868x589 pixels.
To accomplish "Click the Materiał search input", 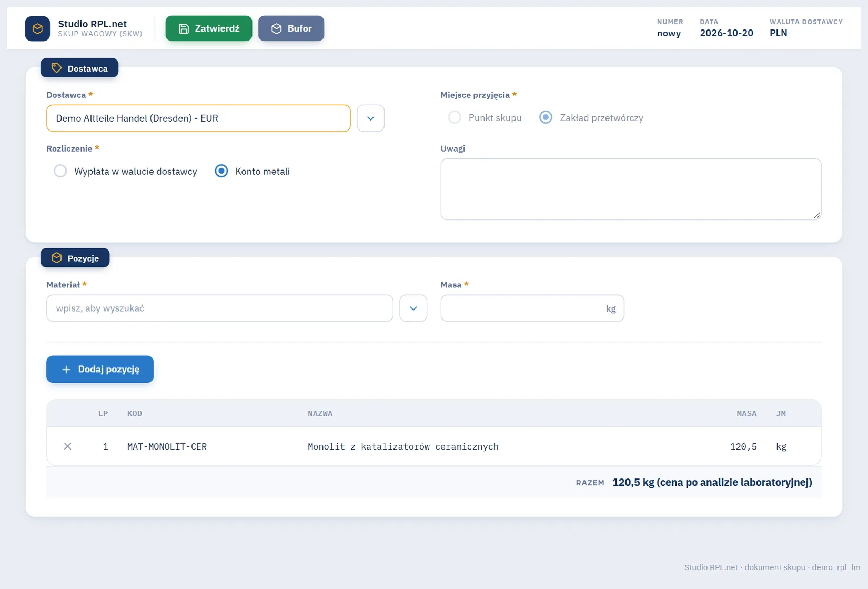I will click(220, 308).
